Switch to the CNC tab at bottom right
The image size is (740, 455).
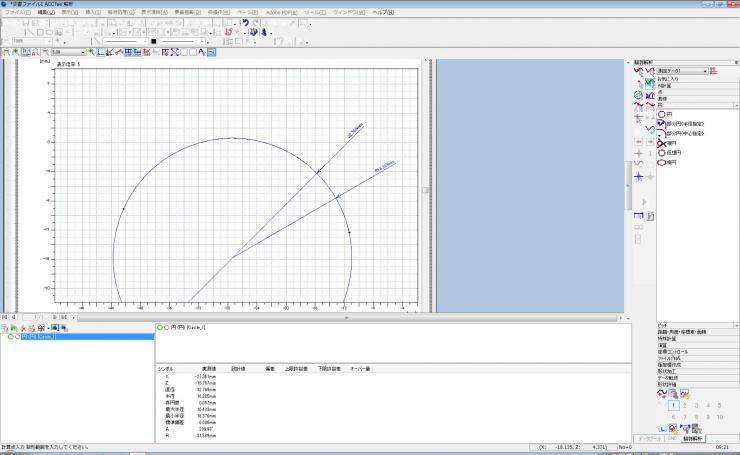pyautogui.click(x=672, y=439)
